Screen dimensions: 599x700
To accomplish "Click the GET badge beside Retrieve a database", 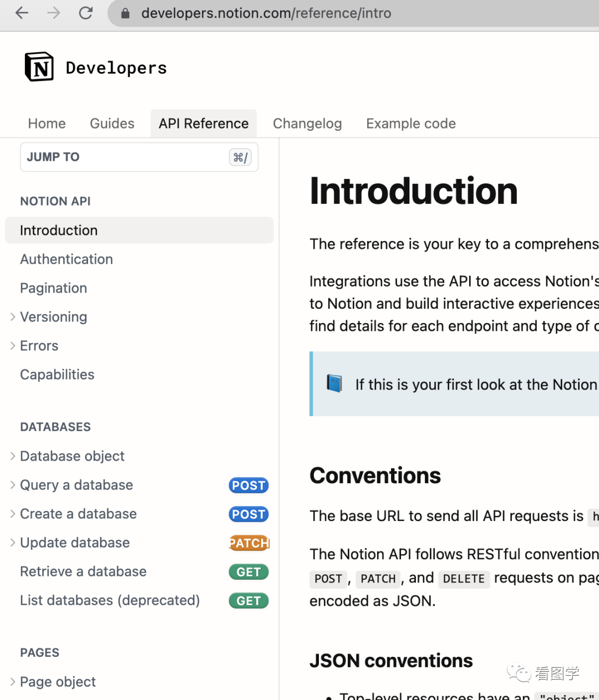I will (x=248, y=572).
